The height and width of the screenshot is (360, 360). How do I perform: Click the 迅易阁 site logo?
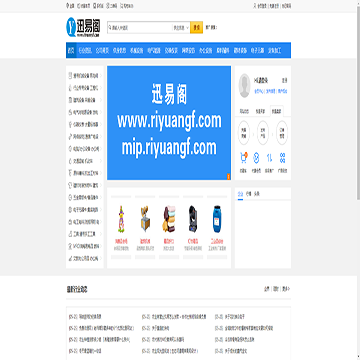tap(83, 27)
